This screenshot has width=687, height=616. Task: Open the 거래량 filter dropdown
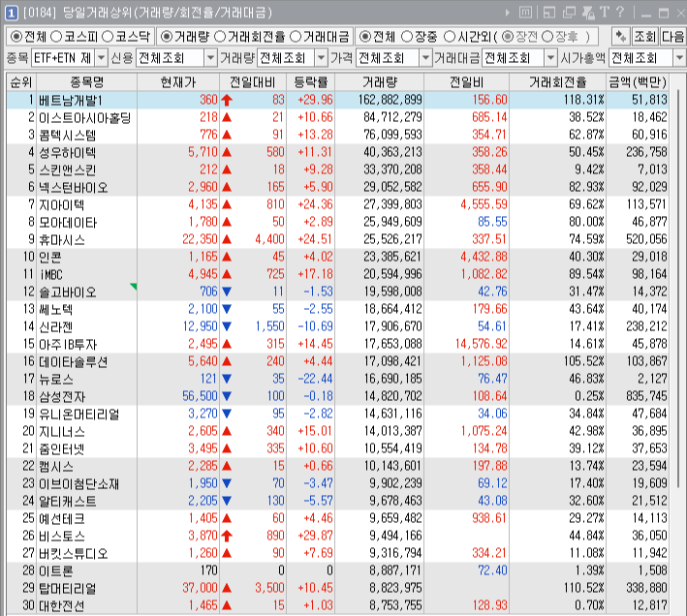pos(321,58)
